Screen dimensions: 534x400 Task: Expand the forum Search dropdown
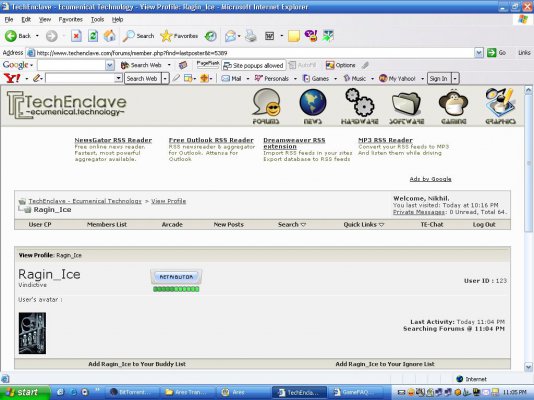click(x=292, y=224)
